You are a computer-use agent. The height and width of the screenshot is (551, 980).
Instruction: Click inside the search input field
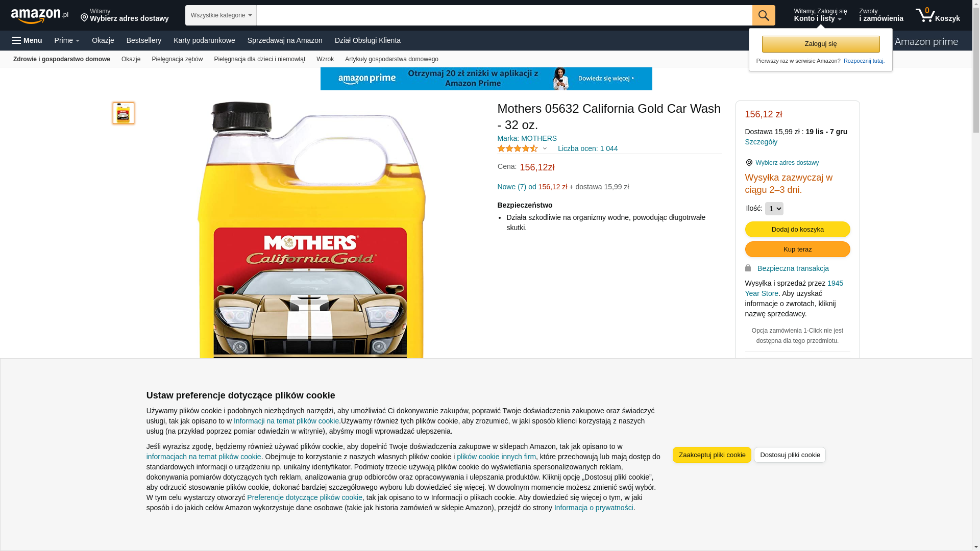pyautogui.click(x=504, y=15)
